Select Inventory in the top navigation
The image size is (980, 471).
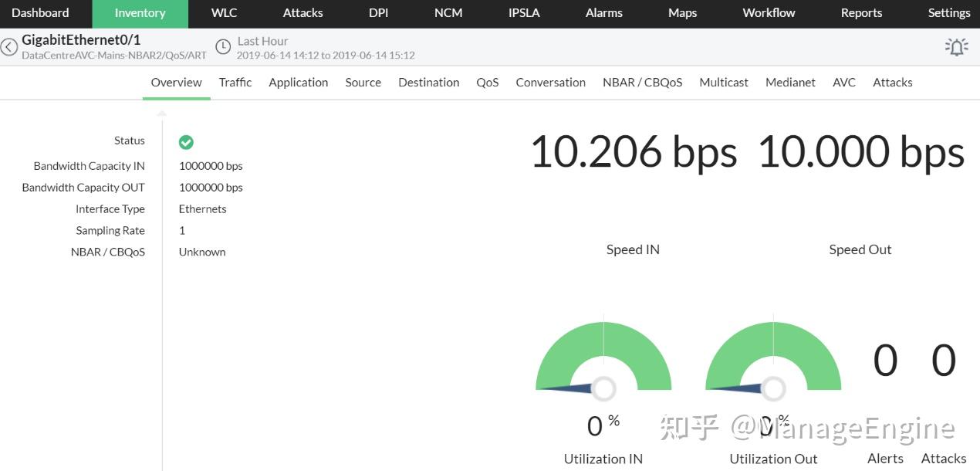click(140, 12)
